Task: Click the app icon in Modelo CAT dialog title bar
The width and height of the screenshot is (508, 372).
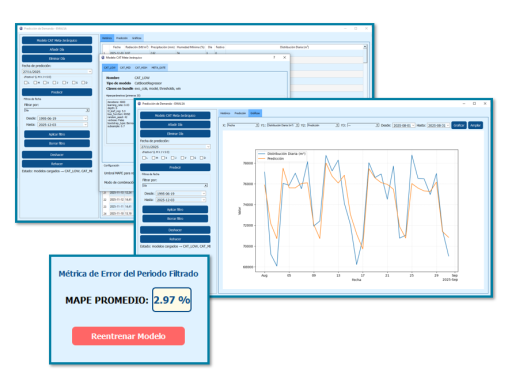Action: point(103,57)
